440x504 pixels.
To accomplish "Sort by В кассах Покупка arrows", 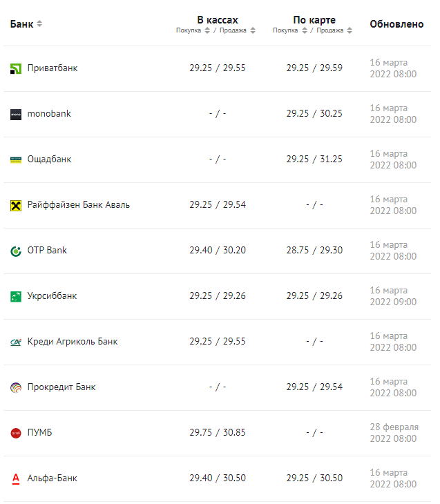I will [x=207, y=30].
